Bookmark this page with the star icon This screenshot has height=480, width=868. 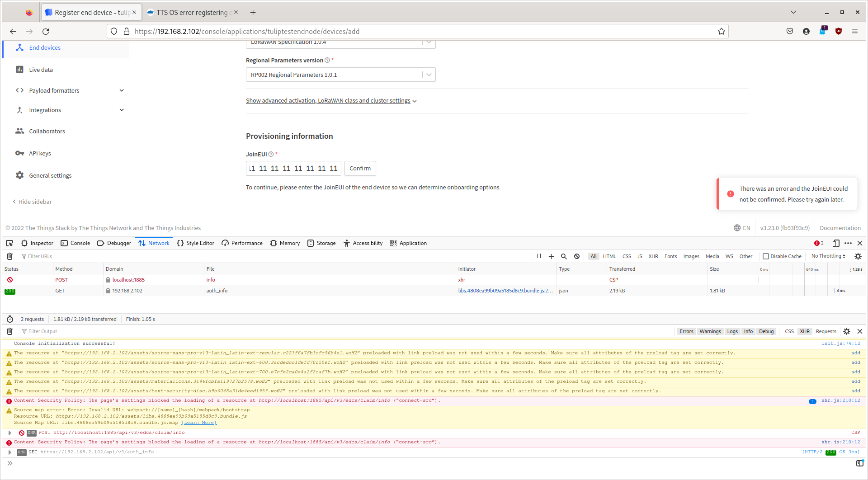tap(721, 31)
